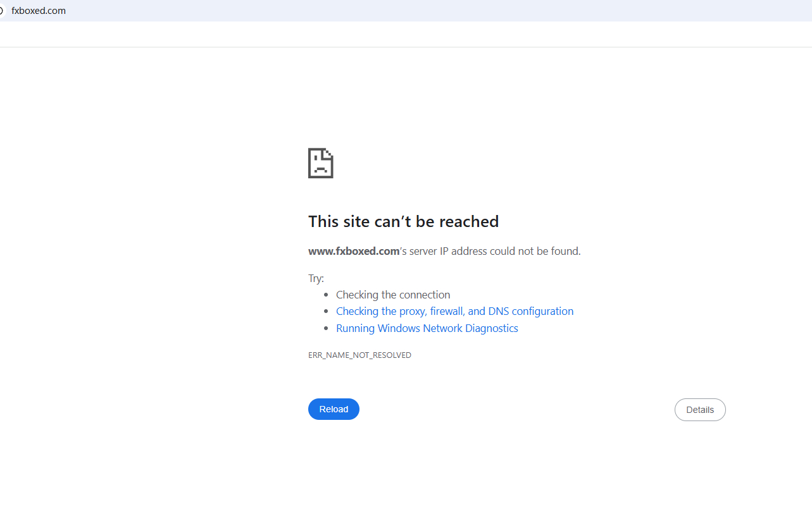The height and width of the screenshot is (528, 812).
Task: Click the sad page error icon
Action: pos(320,163)
